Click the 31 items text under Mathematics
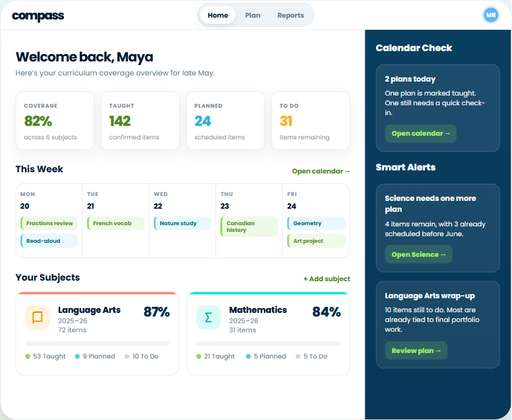 pyautogui.click(x=243, y=330)
